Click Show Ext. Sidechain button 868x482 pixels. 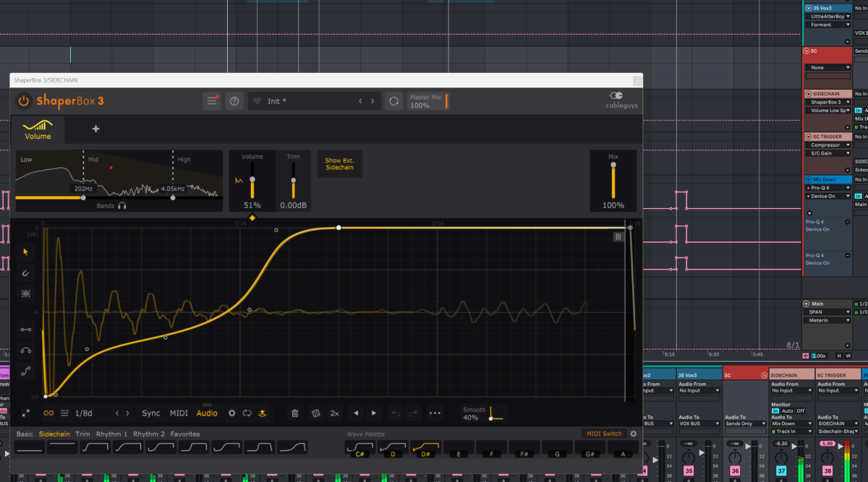point(339,164)
